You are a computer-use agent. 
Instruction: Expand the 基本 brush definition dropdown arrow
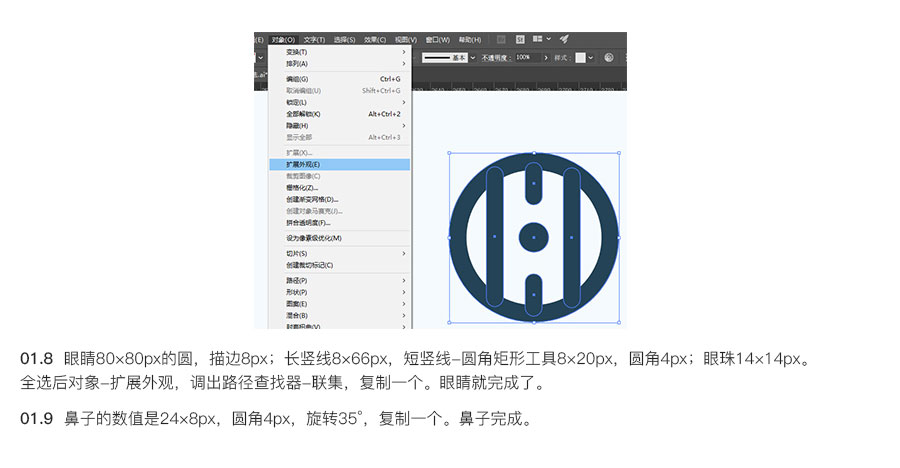tap(473, 57)
